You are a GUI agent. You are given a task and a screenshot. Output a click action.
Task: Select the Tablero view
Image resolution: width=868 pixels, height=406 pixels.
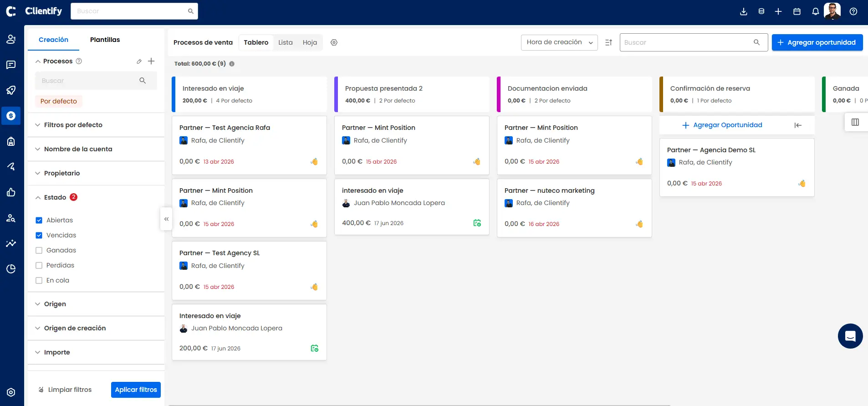pos(256,42)
